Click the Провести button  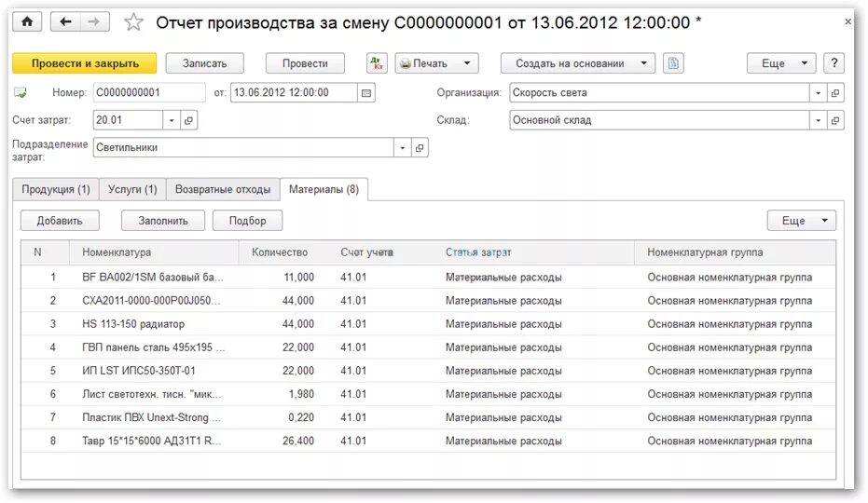coord(305,63)
